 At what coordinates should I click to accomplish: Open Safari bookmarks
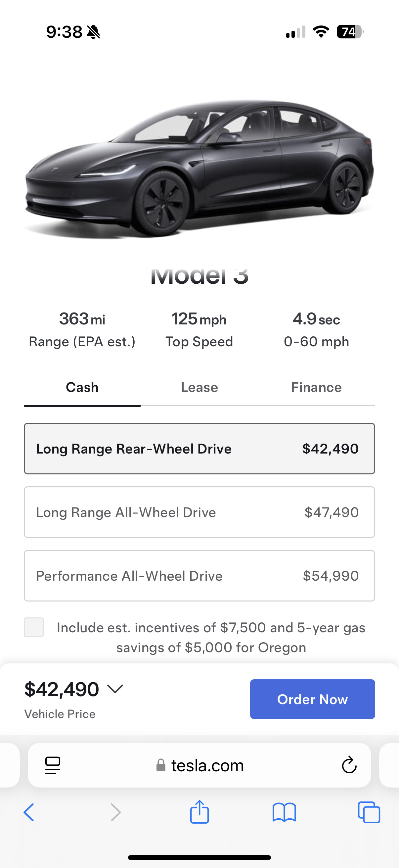tap(284, 812)
